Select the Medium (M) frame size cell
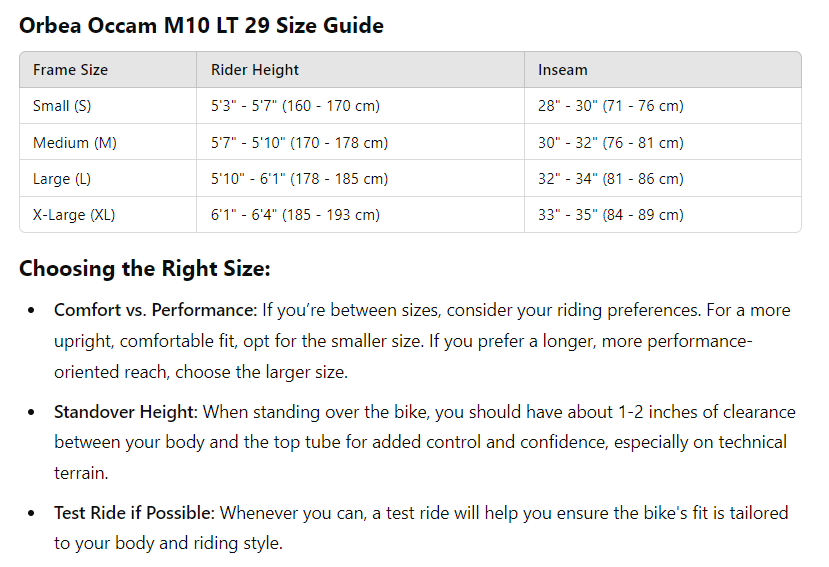Image resolution: width=829 pixels, height=567 pixels. point(75,143)
